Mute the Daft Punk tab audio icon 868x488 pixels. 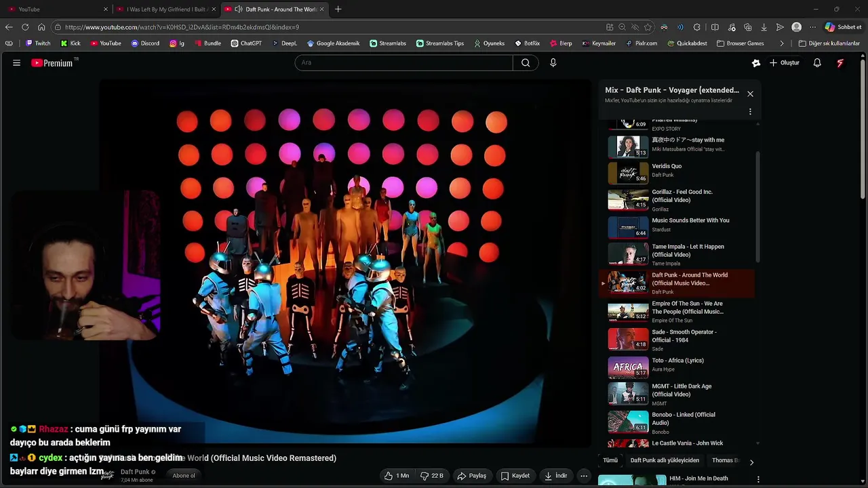[239, 9]
